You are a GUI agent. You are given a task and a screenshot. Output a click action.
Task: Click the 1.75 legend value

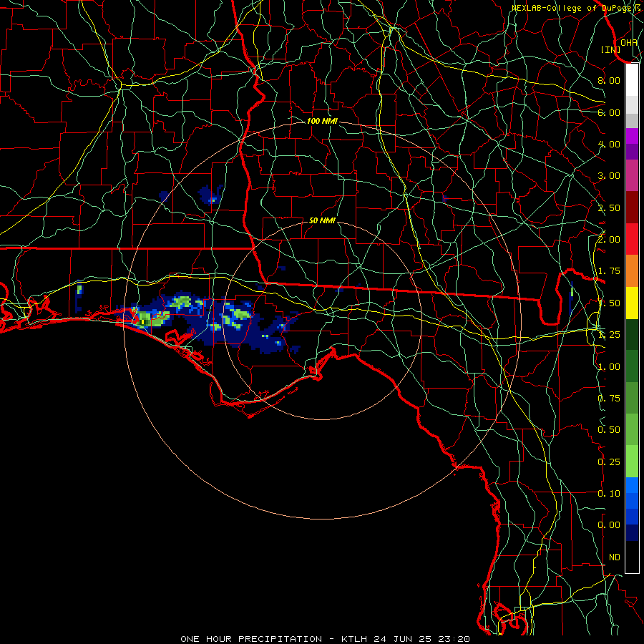pos(609,271)
